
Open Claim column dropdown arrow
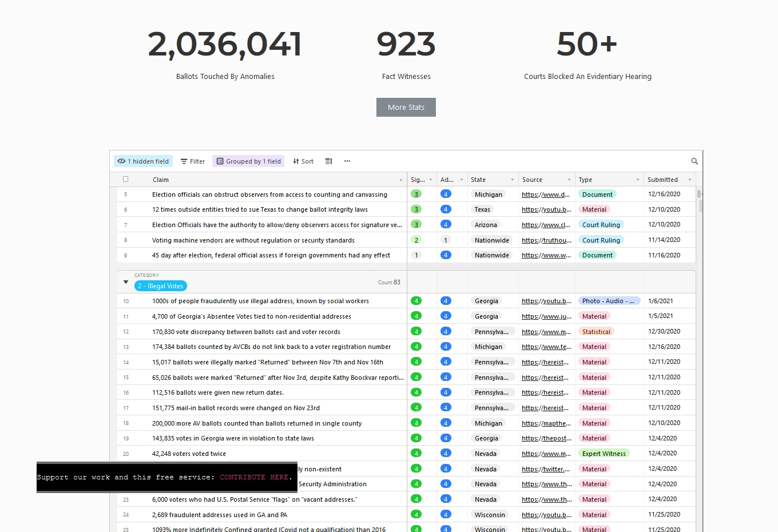tap(400, 180)
